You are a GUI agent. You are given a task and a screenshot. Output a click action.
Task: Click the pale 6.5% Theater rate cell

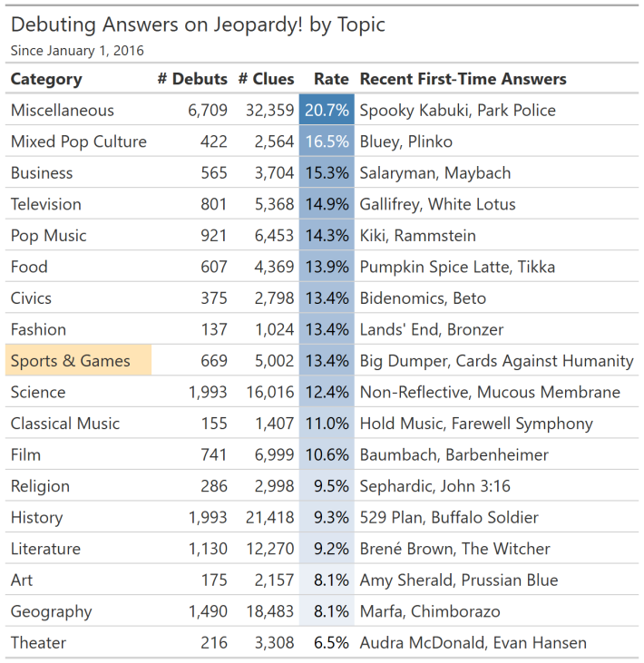tap(330, 643)
